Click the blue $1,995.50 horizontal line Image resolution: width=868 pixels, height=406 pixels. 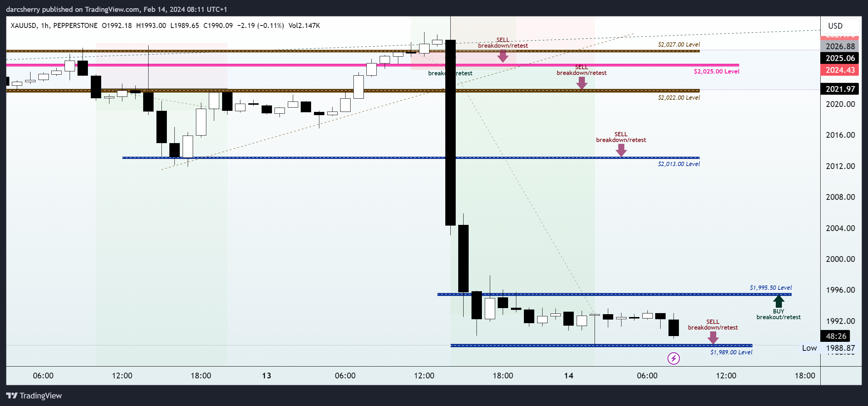(614, 294)
